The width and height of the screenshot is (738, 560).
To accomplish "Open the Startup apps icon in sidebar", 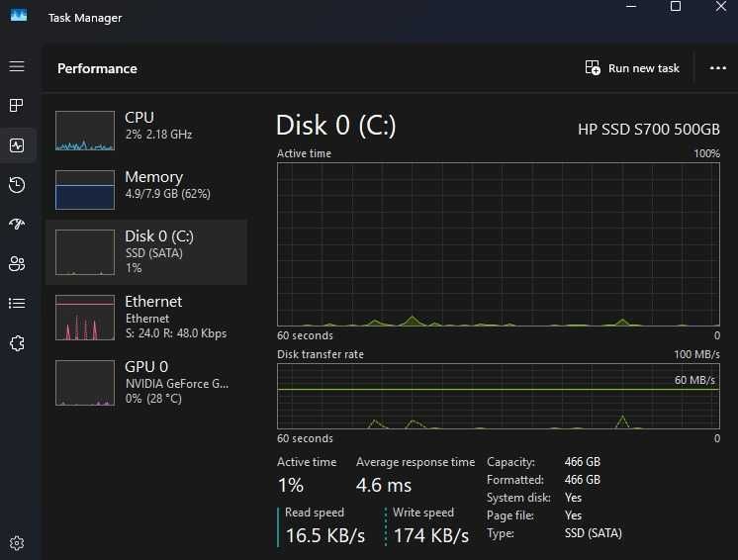I will pos(17,225).
